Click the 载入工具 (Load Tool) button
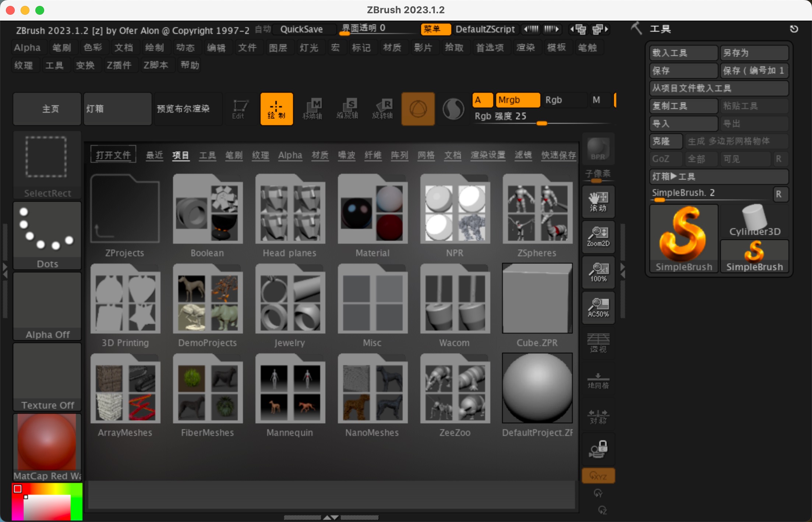The image size is (812, 522). (x=684, y=53)
